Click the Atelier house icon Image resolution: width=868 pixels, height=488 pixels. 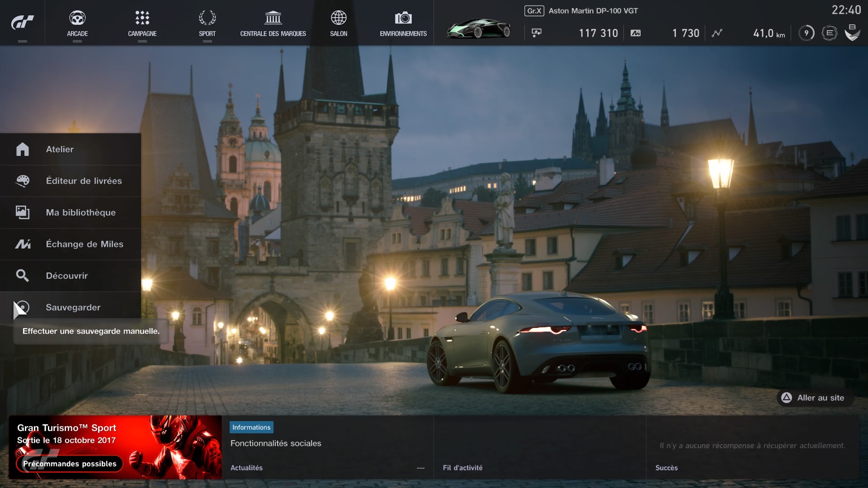click(x=23, y=149)
